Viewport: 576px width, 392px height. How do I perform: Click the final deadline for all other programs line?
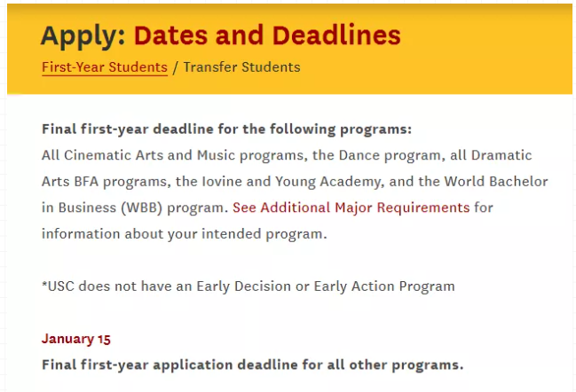click(x=253, y=365)
